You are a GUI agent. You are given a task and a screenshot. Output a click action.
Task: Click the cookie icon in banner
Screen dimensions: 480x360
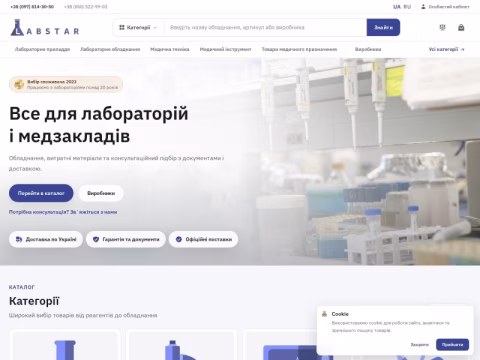[324, 314]
